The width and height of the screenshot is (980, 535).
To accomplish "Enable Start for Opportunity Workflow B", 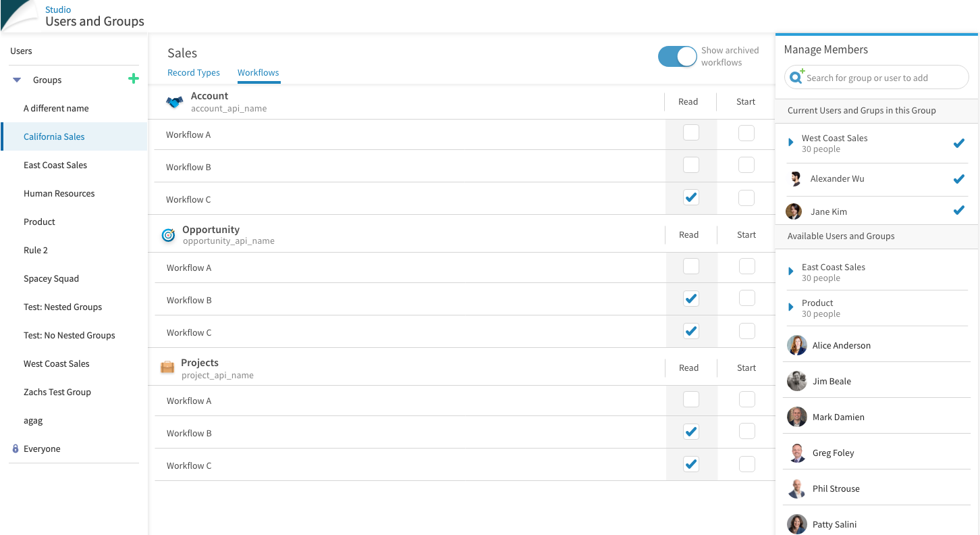I will [x=746, y=298].
